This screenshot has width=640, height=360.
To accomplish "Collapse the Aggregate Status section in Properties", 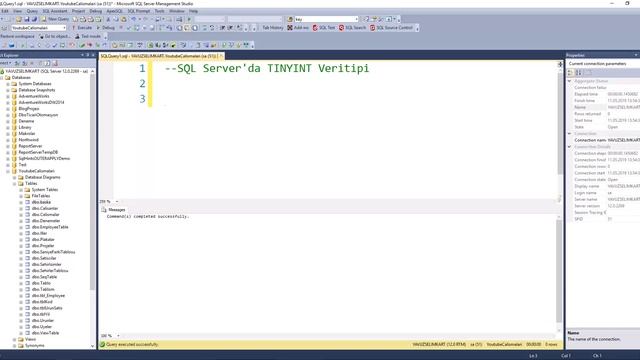I will tap(569, 81).
